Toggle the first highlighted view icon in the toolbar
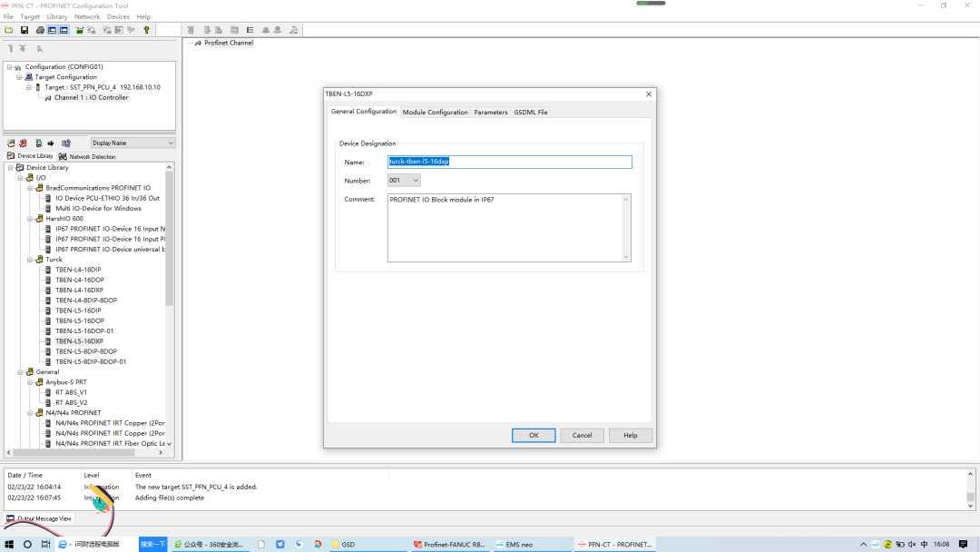Image resolution: width=980 pixels, height=552 pixels. pyautogui.click(x=52, y=29)
